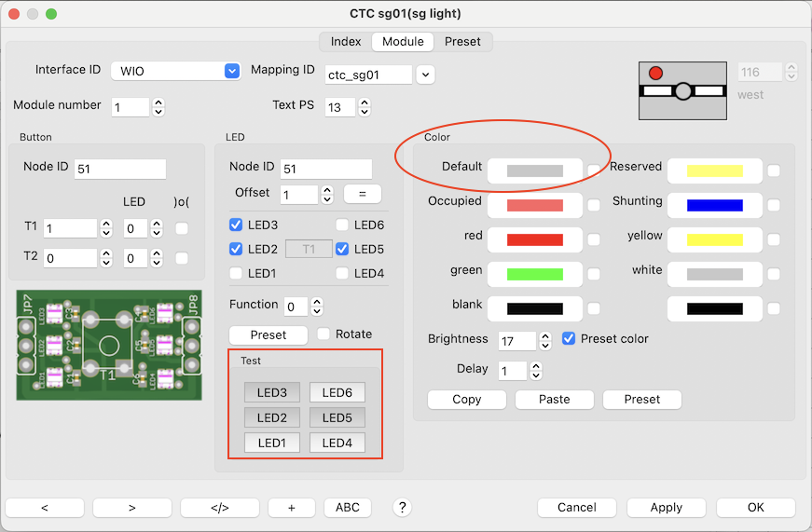Open the Preset tab
The height and width of the screenshot is (532, 812).
[462, 41]
